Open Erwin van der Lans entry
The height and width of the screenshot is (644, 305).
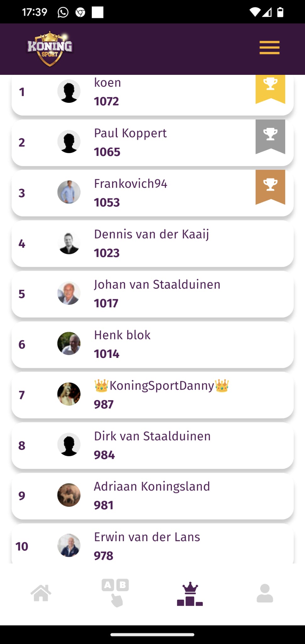coord(147,537)
